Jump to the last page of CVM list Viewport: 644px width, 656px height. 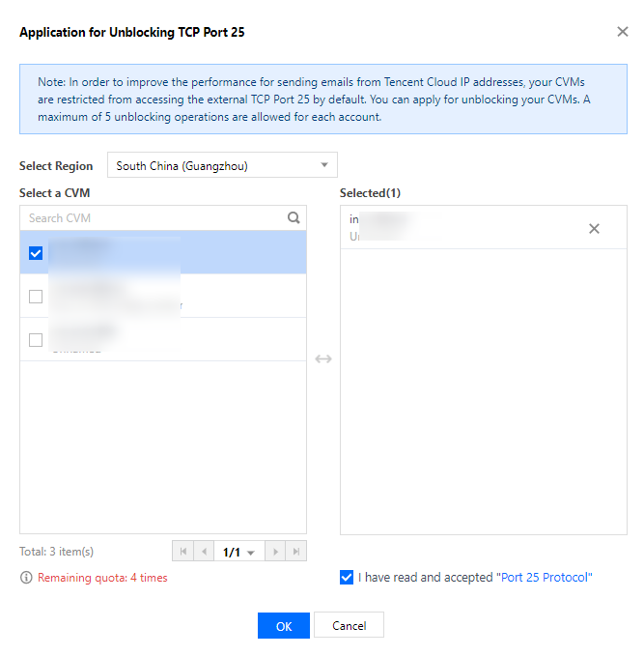point(296,552)
